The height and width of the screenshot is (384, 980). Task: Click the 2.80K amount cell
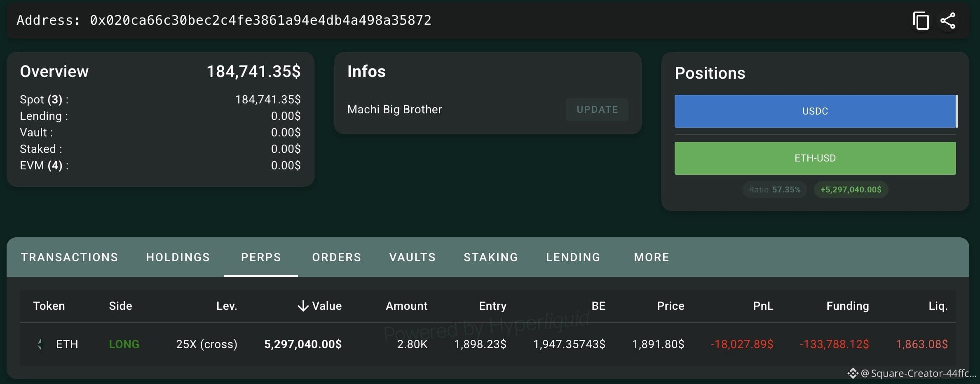pos(413,344)
